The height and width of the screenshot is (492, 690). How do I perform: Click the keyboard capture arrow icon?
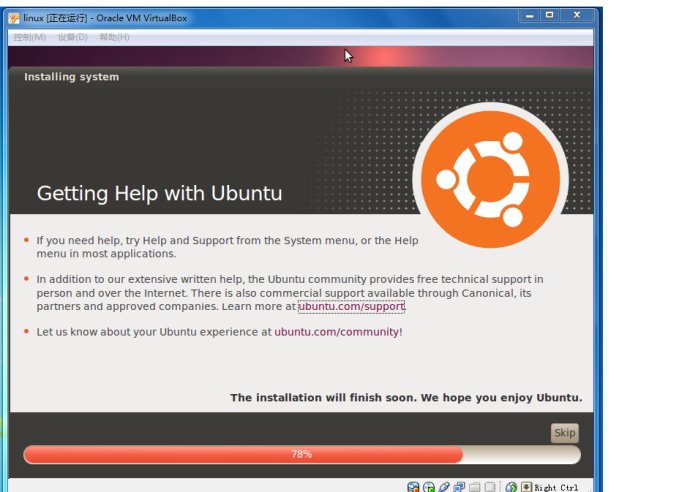[x=526, y=487]
